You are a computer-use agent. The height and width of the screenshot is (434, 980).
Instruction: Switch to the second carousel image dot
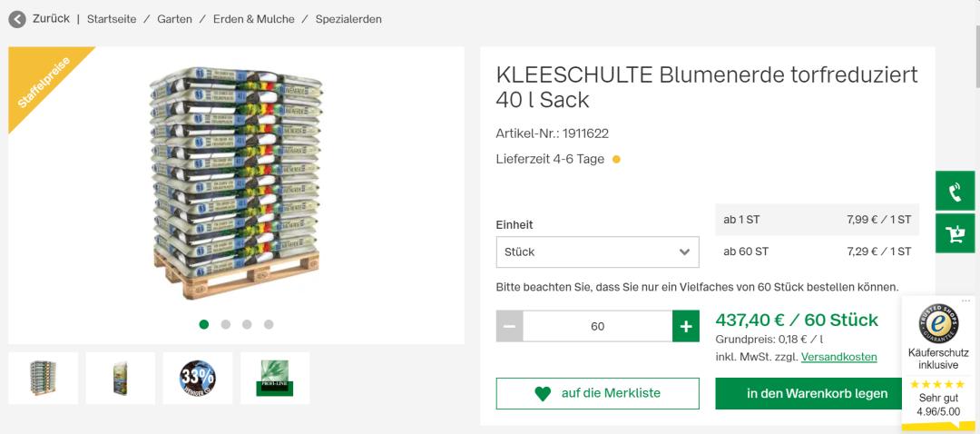tap(226, 324)
